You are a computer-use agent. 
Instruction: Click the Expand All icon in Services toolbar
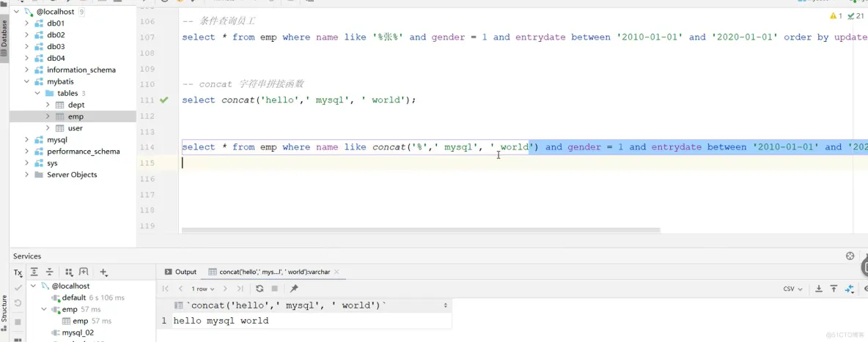[x=34, y=272]
